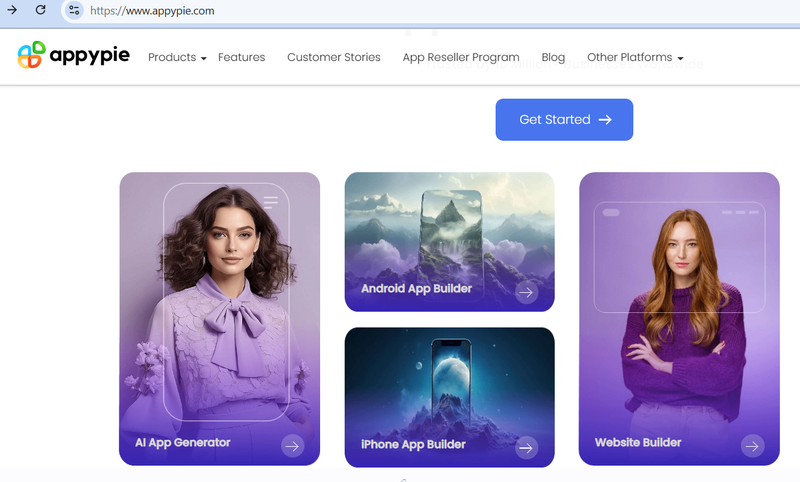Click the URL address field
This screenshot has width=800, height=482.
click(152, 11)
